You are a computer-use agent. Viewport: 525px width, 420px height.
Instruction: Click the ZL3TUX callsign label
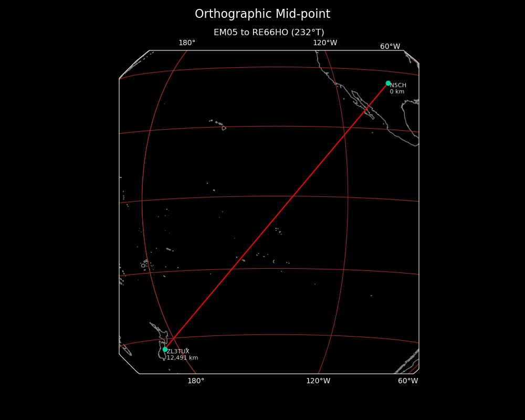[x=178, y=351]
